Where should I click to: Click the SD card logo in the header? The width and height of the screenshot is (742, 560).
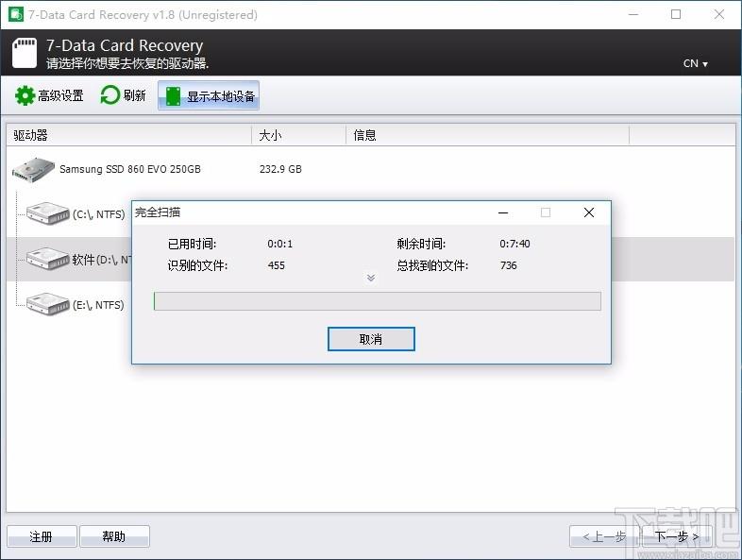coord(25,53)
